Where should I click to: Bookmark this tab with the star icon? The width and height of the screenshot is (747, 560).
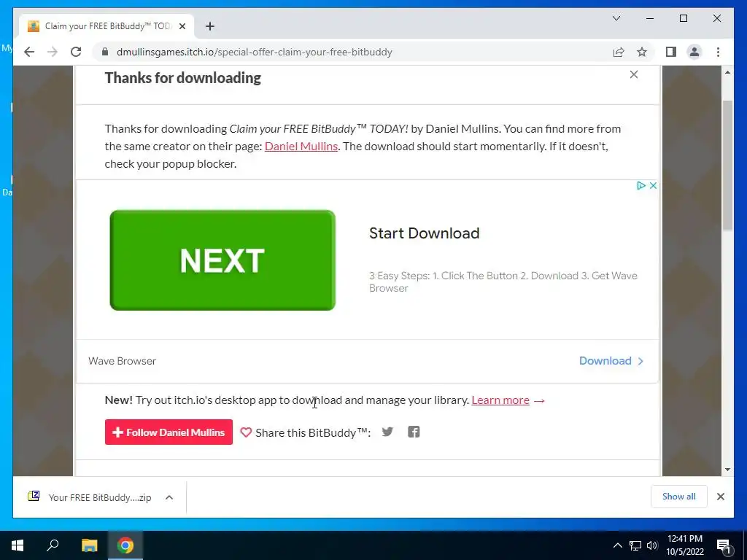click(x=642, y=52)
